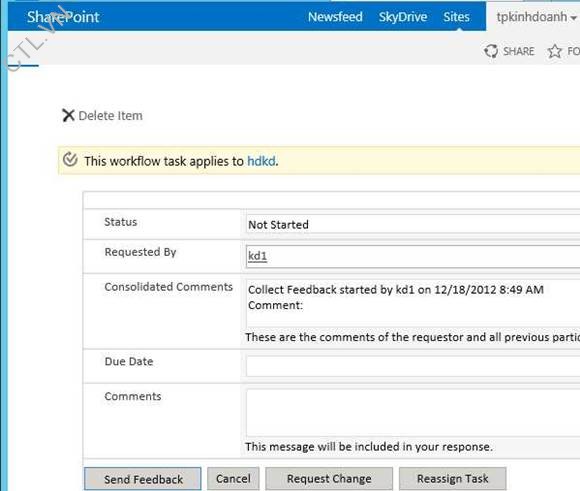The width and height of the screenshot is (580, 491).
Task: Open the tpkinhdoanh user menu
Action: 536,17
